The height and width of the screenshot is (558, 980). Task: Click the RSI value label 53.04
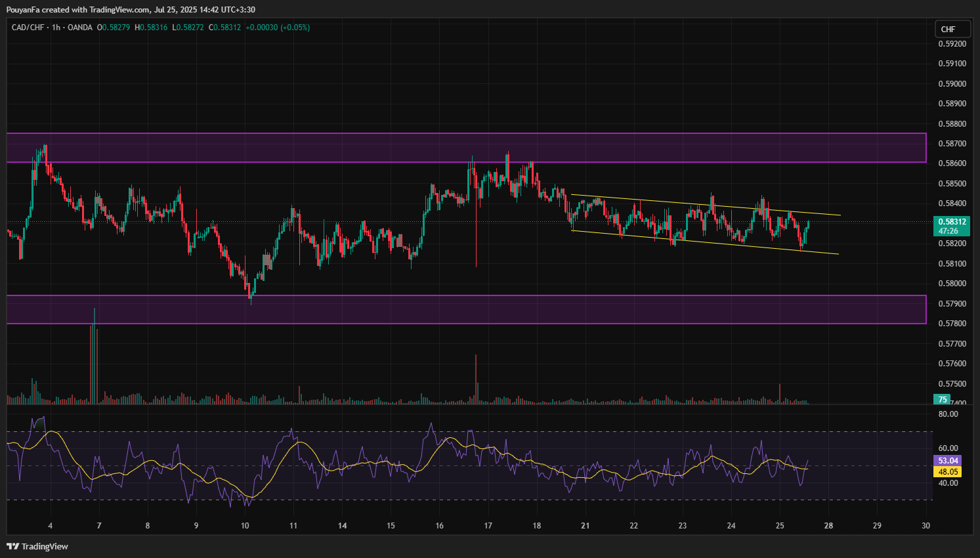click(x=948, y=461)
